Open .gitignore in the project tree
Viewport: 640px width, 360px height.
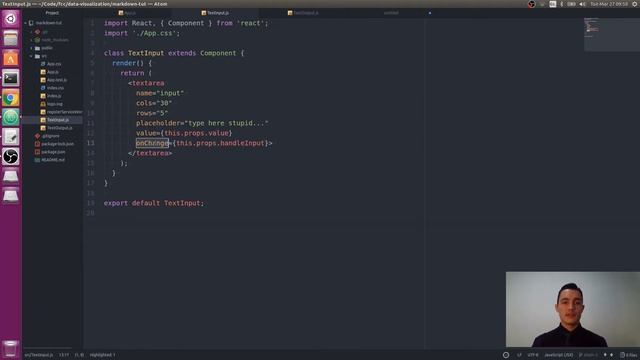pyautogui.click(x=47, y=136)
